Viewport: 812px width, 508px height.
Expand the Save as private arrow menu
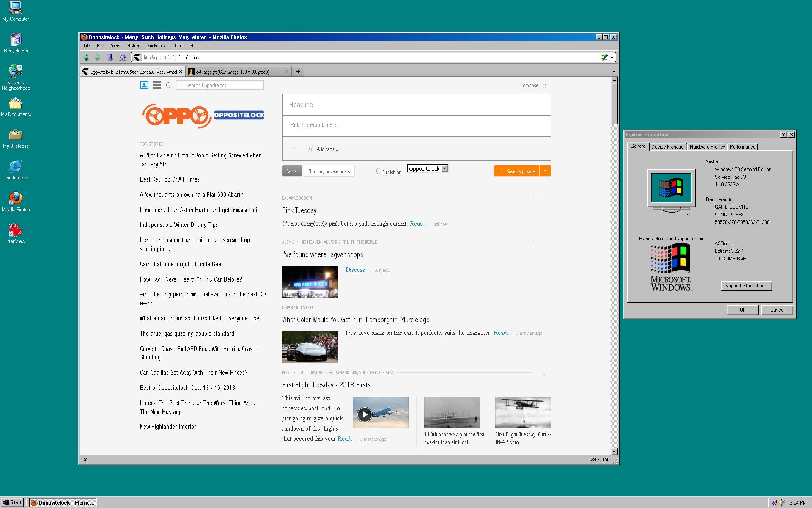coord(545,171)
